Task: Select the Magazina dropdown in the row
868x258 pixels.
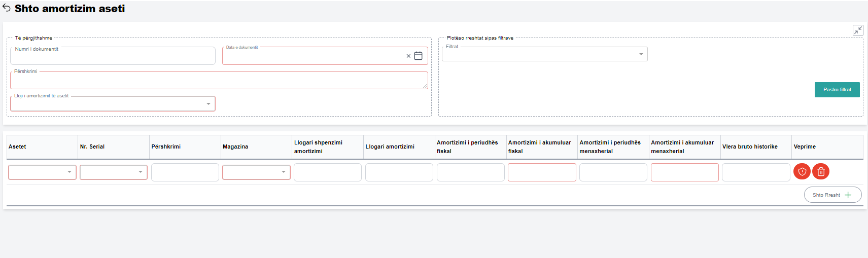Action: tap(256, 172)
